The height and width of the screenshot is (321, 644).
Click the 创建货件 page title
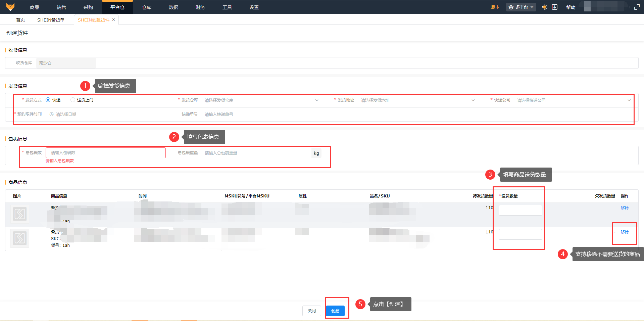tap(17, 33)
